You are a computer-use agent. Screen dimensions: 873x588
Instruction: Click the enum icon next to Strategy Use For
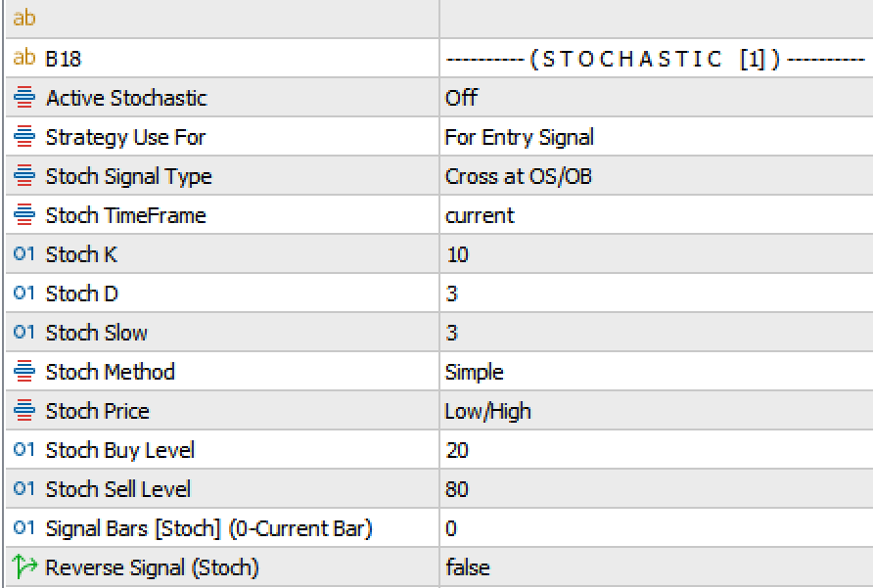[23, 137]
